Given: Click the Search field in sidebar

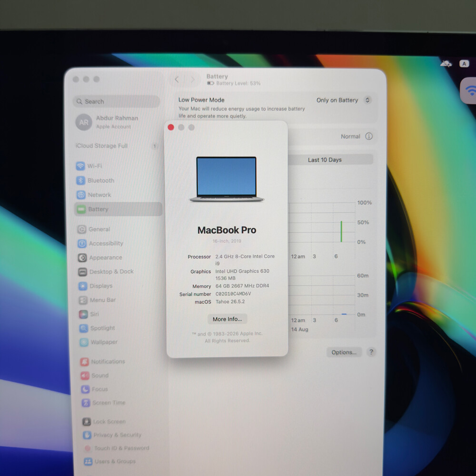Looking at the screenshot, I should (x=116, y=101).
